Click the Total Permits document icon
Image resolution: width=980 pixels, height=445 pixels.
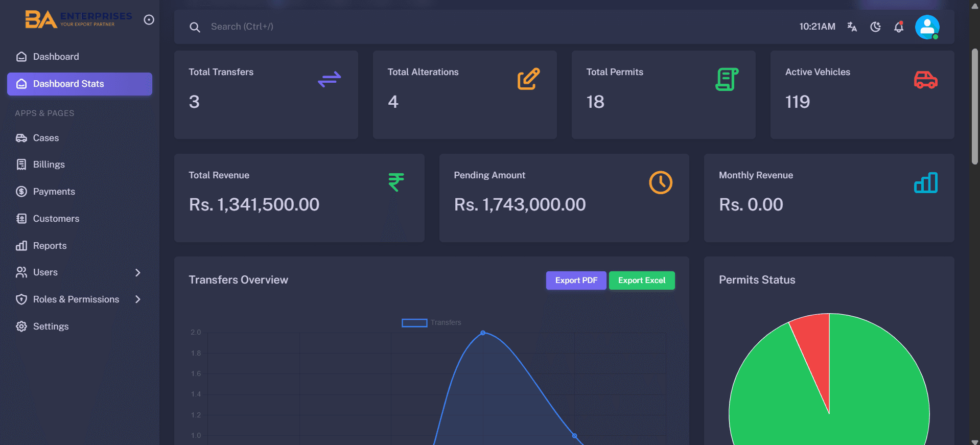(x=727, y=79)
